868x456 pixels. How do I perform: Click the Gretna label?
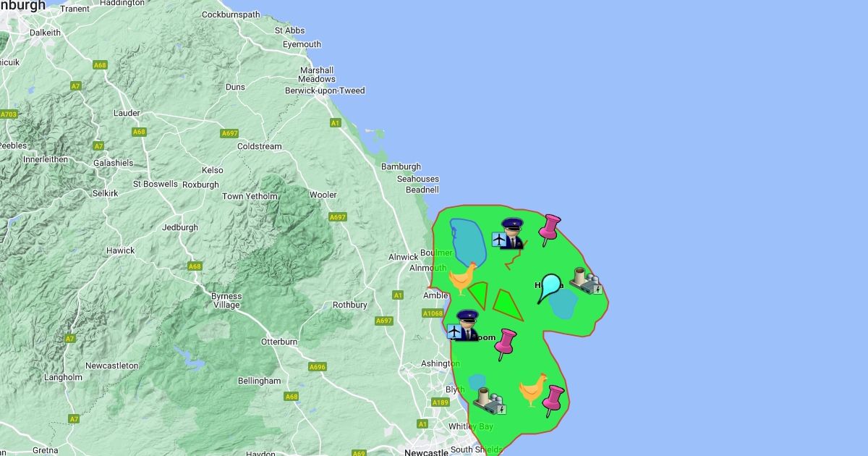[45, 449]
